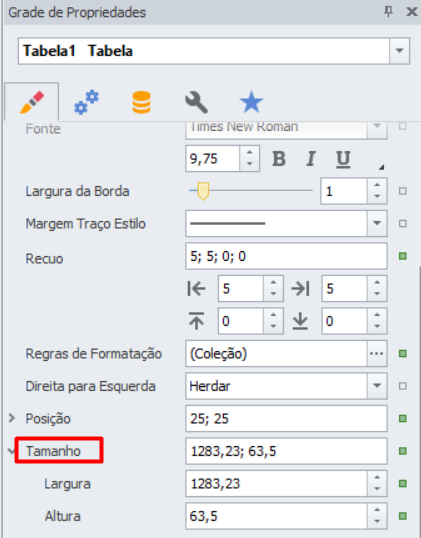The height and width of the screenshot is (538, 421).
Task: Toggle italic font style
Action: pos(311,159)
